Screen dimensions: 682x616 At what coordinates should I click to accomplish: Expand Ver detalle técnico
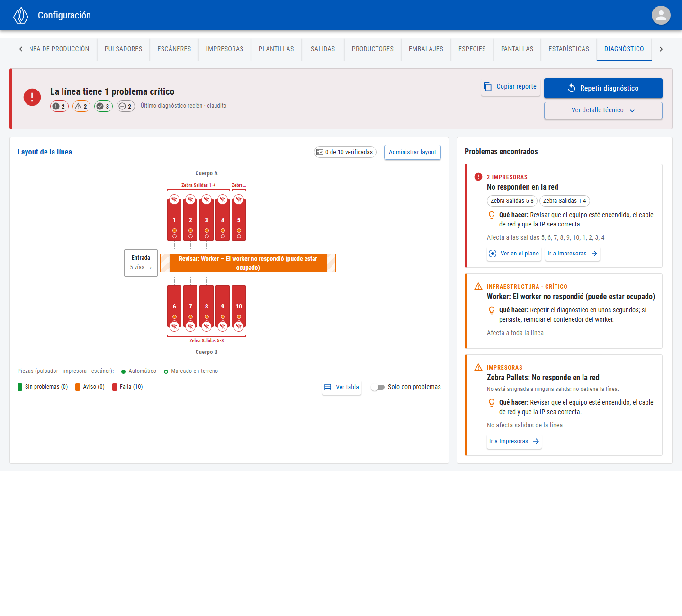click(603, 110)
